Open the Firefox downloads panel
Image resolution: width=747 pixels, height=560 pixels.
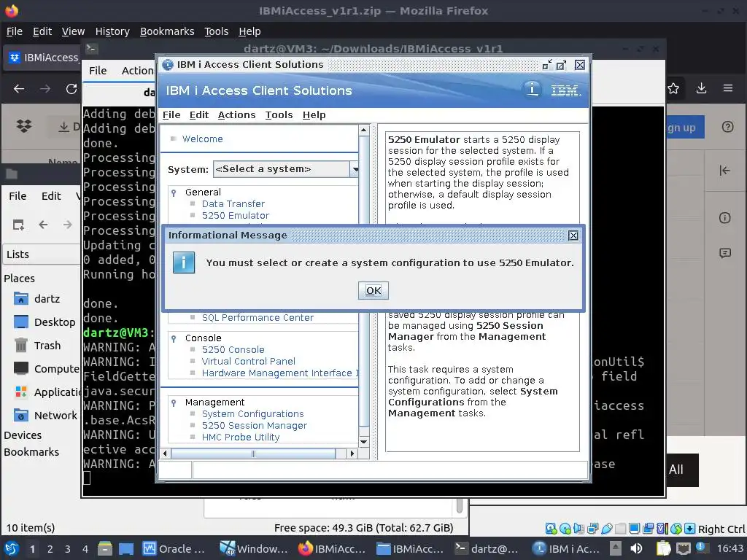(x=701, y=88)
